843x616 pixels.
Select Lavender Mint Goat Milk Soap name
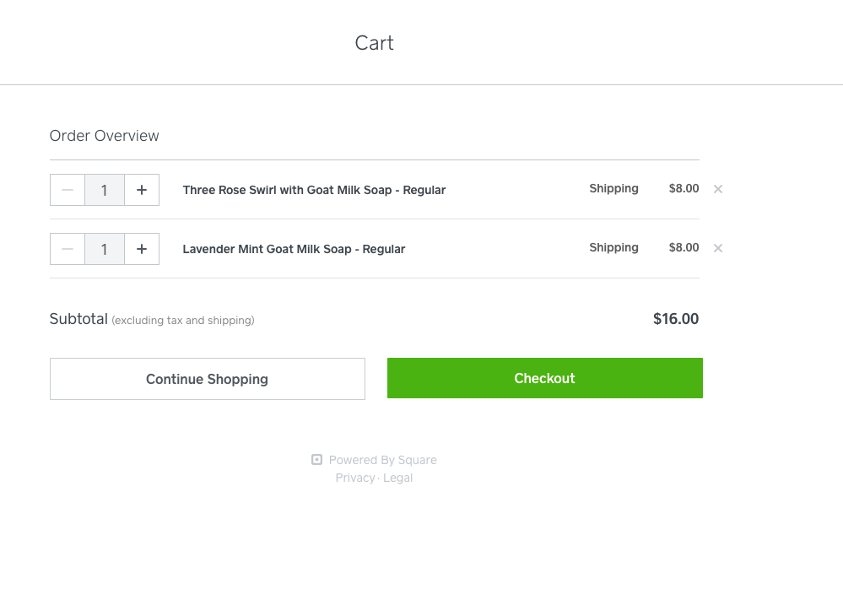click(294, 249)
